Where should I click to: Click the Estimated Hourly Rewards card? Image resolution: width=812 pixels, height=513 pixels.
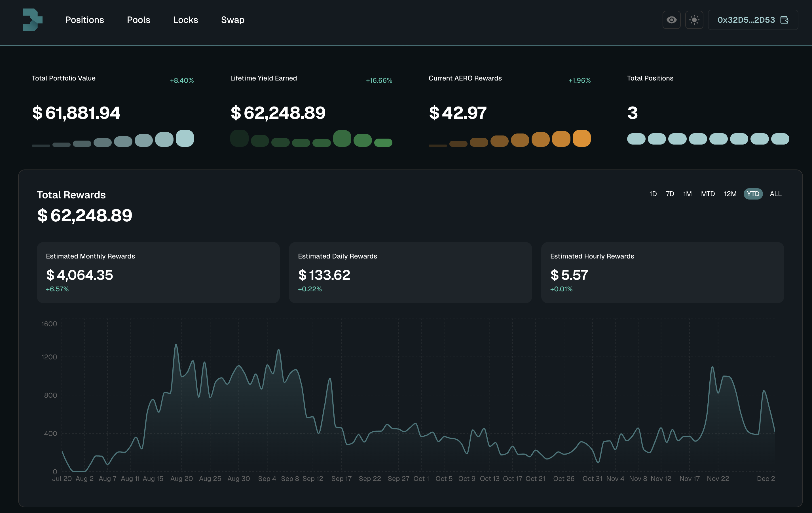pyautogui.click(x=662, y=272)
